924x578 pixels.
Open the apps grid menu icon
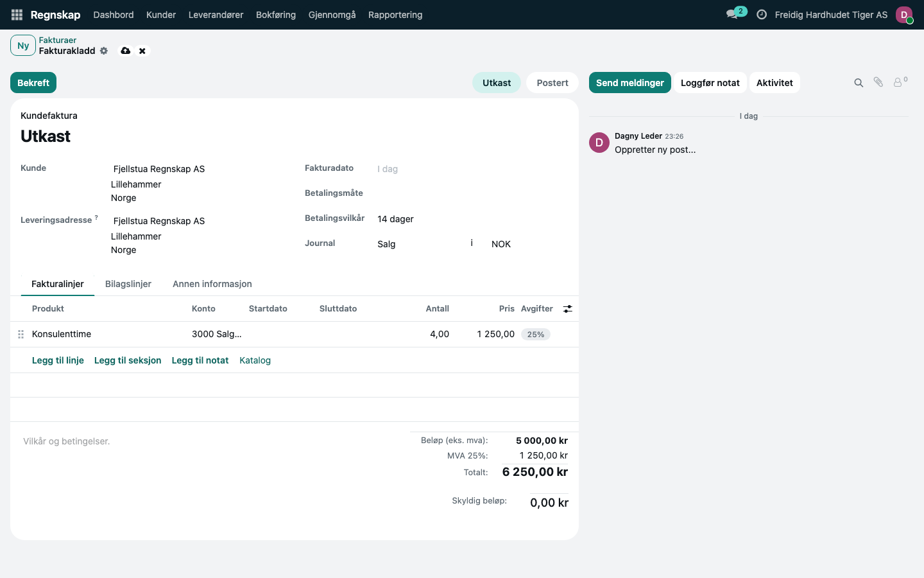pyautogui.click(x=17, y=15)
